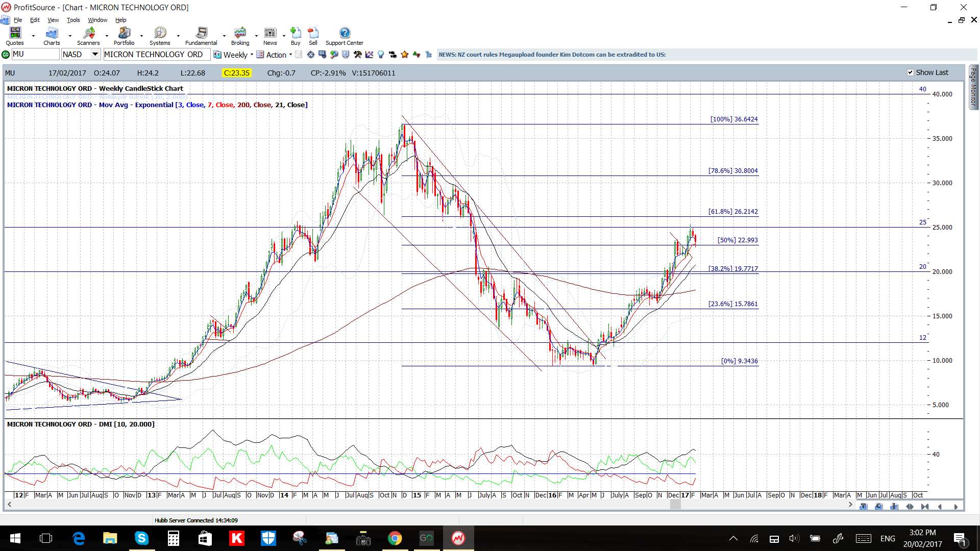
Task: Open the Systems tool
Action: tap(160, 36)
